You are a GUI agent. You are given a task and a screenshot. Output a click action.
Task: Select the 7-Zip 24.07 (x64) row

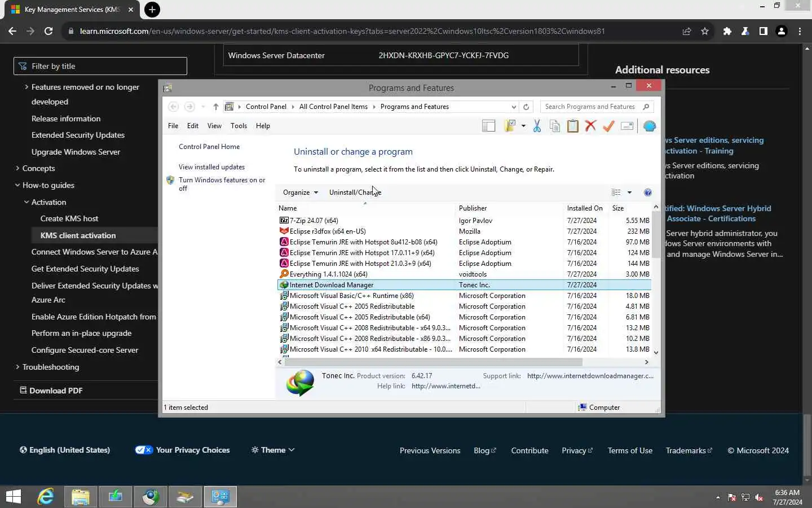click(x=465, y=221)
